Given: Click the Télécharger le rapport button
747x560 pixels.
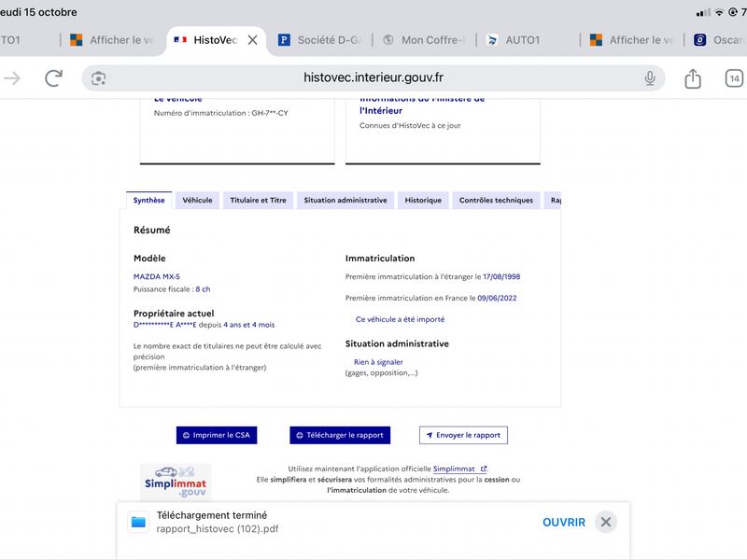Looking at the screenshot, I should [x=340, y=435].
